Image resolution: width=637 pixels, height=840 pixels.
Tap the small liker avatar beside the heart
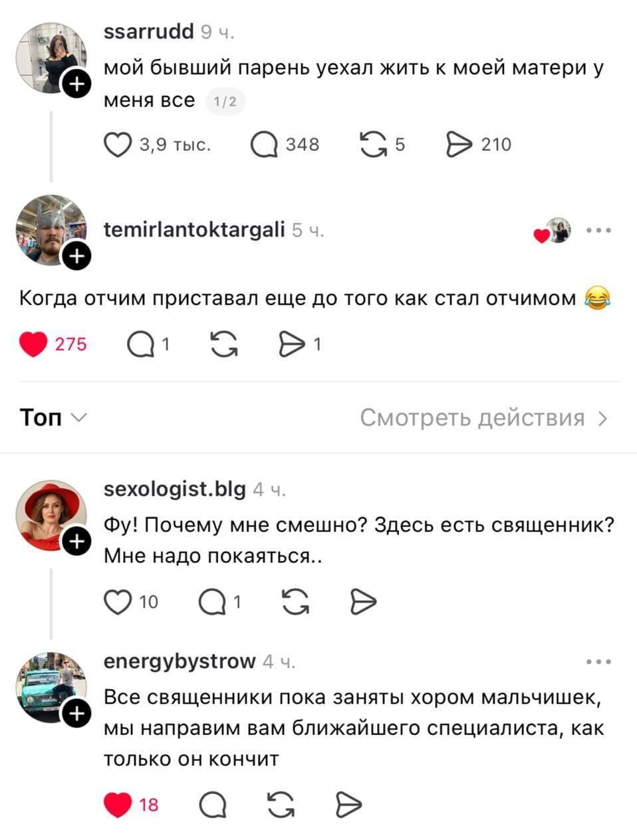click(x=559, y=231)
